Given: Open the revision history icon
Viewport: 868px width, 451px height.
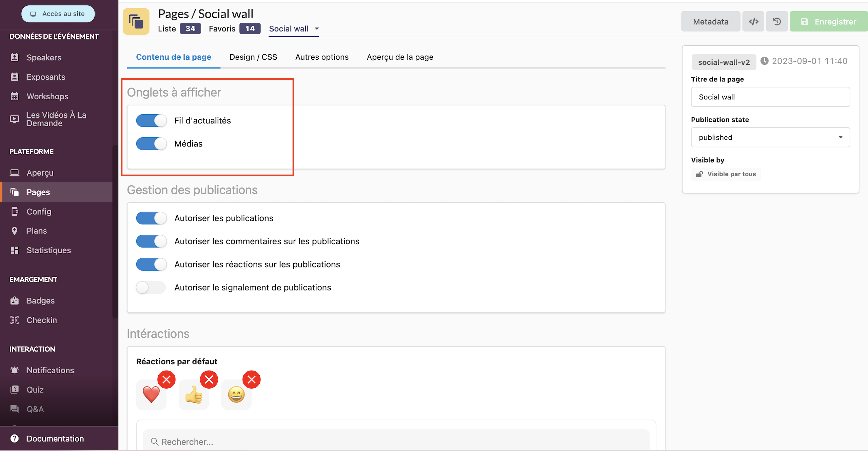Looking at the screenshot, I should (777, 22).
